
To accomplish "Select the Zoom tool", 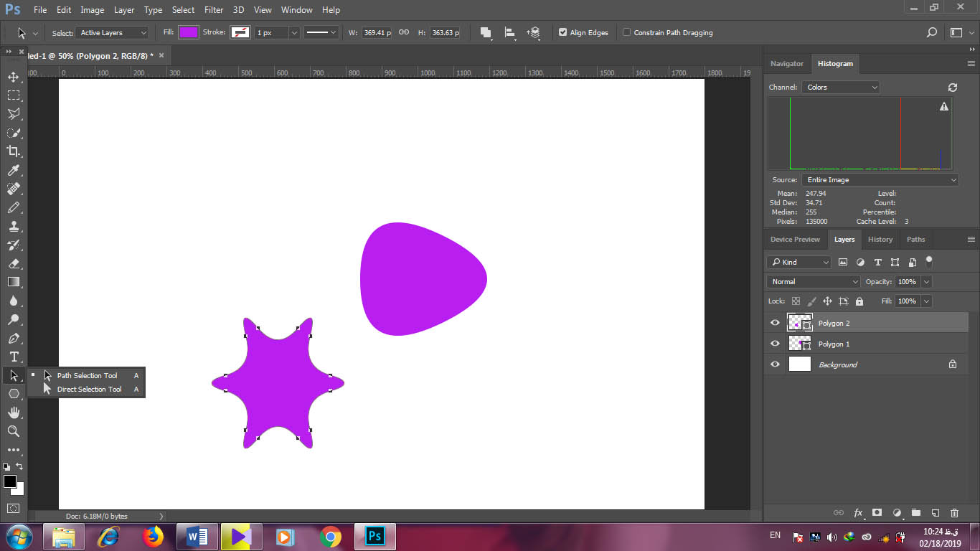I will pyautogui.click(x=14, y=431).
